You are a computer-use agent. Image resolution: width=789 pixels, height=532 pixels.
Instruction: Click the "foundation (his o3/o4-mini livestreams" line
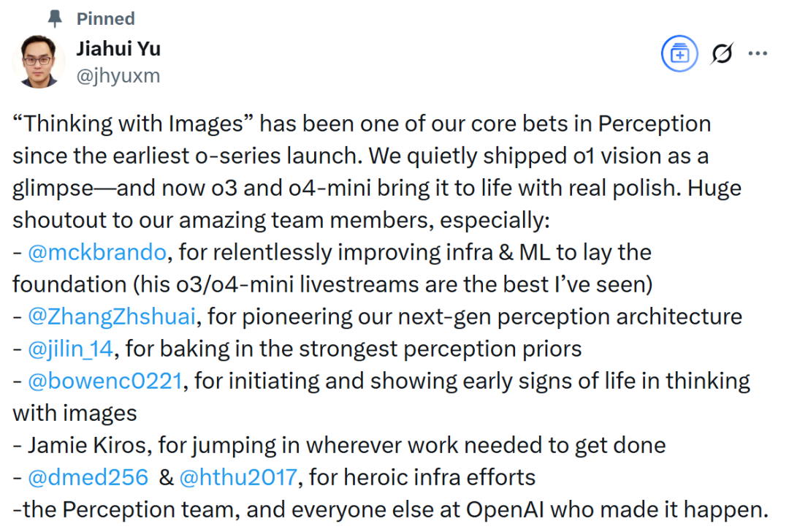click(x=332, y=284)
